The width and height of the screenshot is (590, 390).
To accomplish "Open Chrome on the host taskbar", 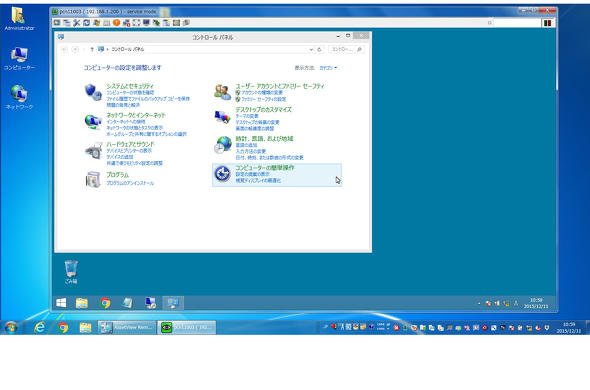I will [63, 328].
